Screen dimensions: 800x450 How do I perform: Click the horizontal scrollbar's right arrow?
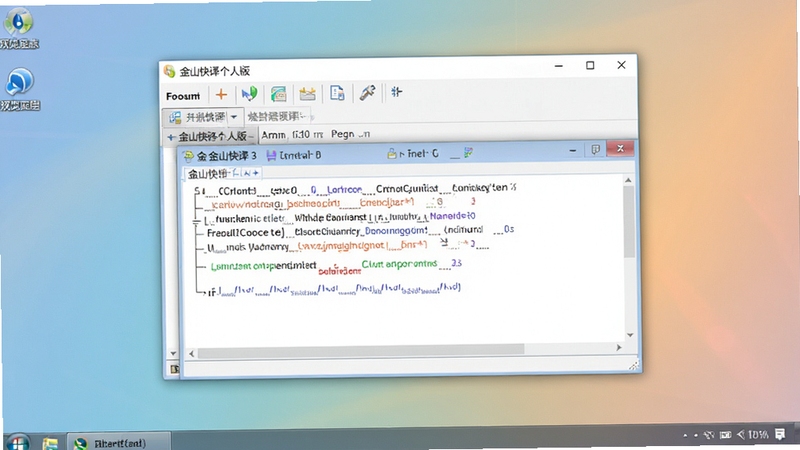619,347
